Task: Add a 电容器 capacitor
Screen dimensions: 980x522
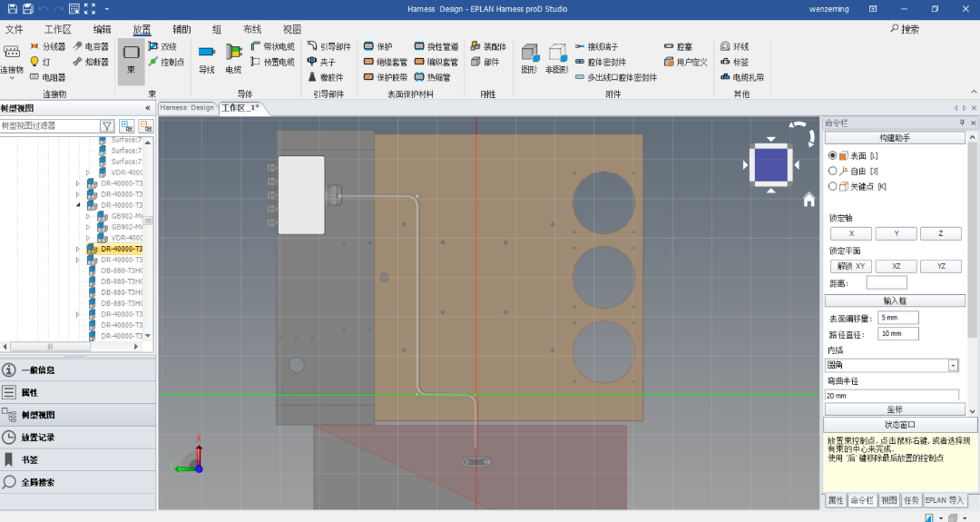Action: (91, 46)
